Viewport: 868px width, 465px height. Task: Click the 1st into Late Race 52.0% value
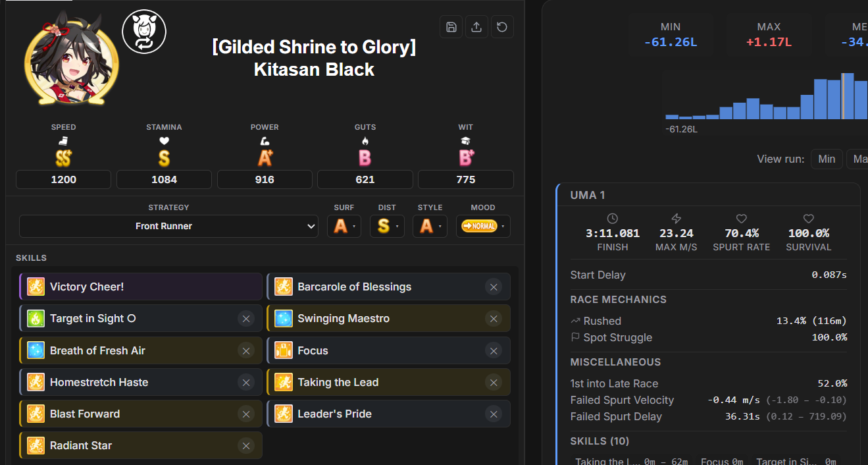pos(832,383)
